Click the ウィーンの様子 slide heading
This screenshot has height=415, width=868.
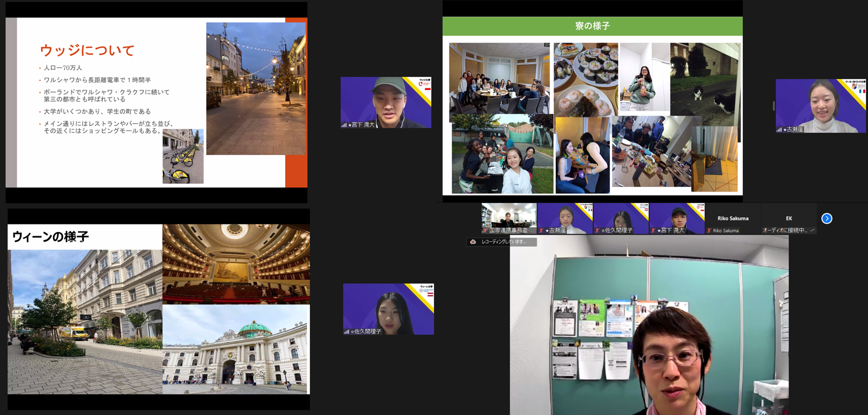(x=50, y=236)
